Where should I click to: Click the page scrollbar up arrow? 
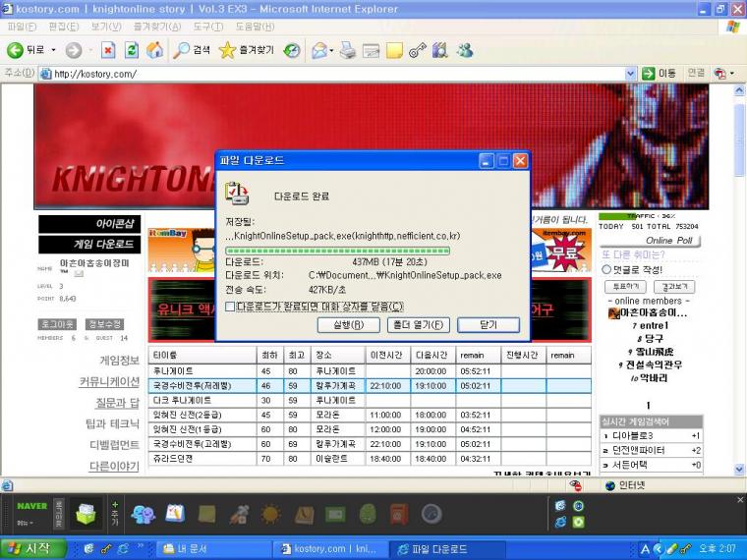[739, 90]
